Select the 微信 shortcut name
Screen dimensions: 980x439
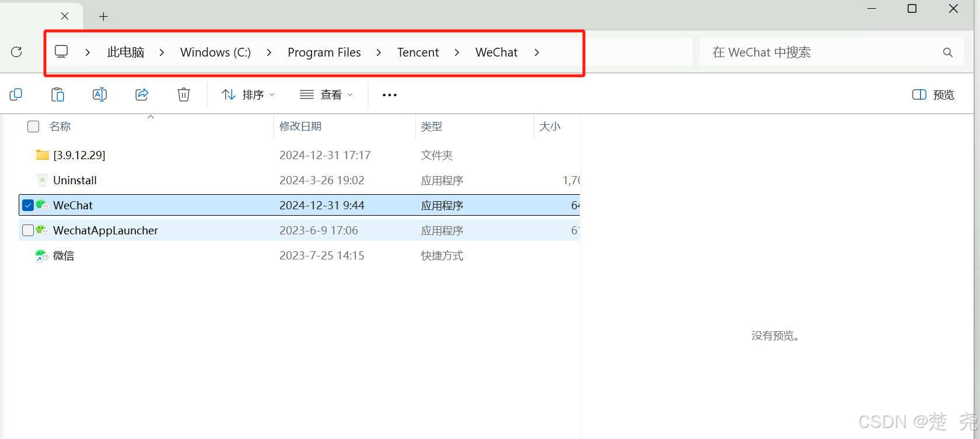(64, 255)
